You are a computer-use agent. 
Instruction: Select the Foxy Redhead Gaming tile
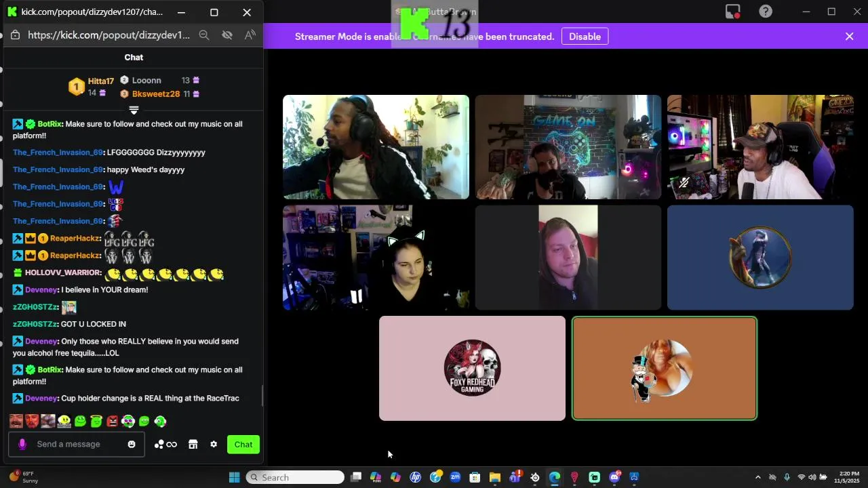[x=472, y=368]
